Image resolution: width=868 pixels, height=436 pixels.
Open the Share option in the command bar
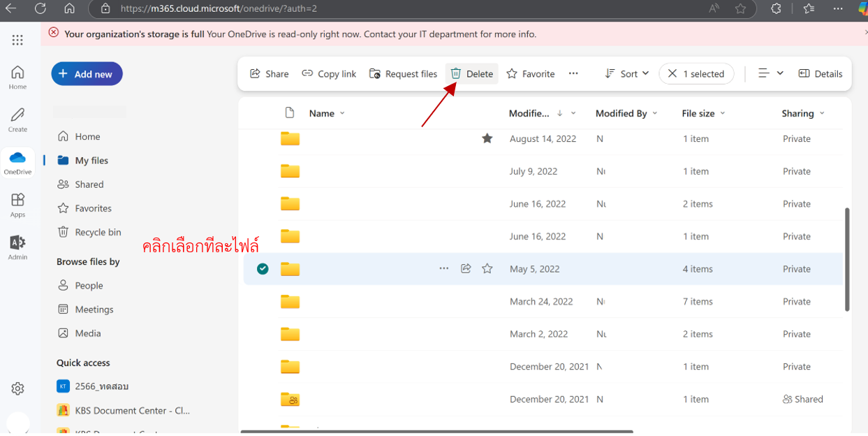coord(270,74)
